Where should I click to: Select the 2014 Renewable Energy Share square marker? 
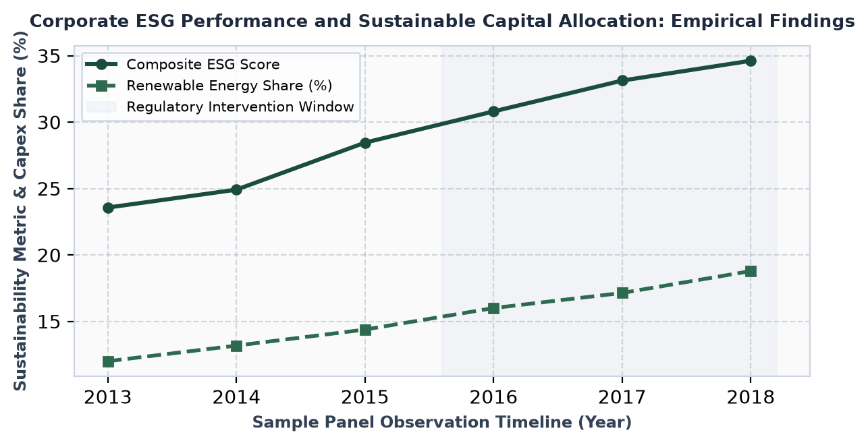tap(236, 346)
